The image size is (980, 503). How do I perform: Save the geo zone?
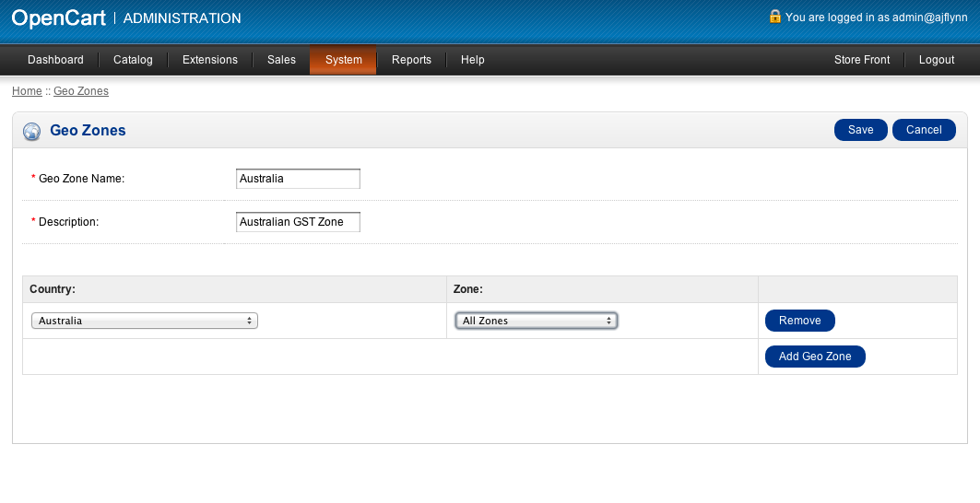861,130
